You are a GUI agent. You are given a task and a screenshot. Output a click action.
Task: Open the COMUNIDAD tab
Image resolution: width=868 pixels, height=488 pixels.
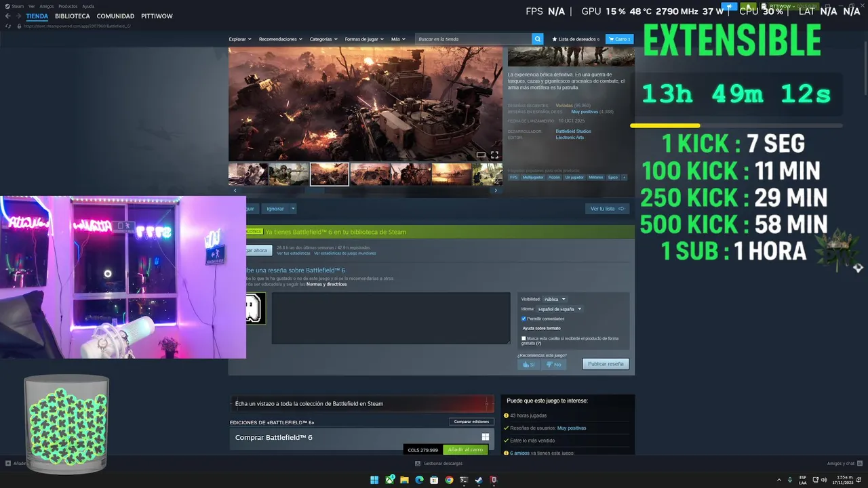[115, 16]
